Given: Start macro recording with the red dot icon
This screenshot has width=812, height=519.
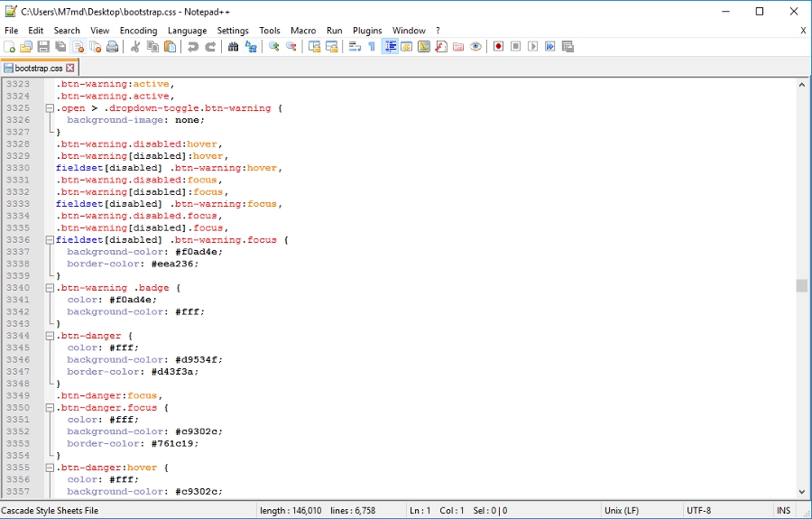Looking at the screenshot, I should coord(498,47).
